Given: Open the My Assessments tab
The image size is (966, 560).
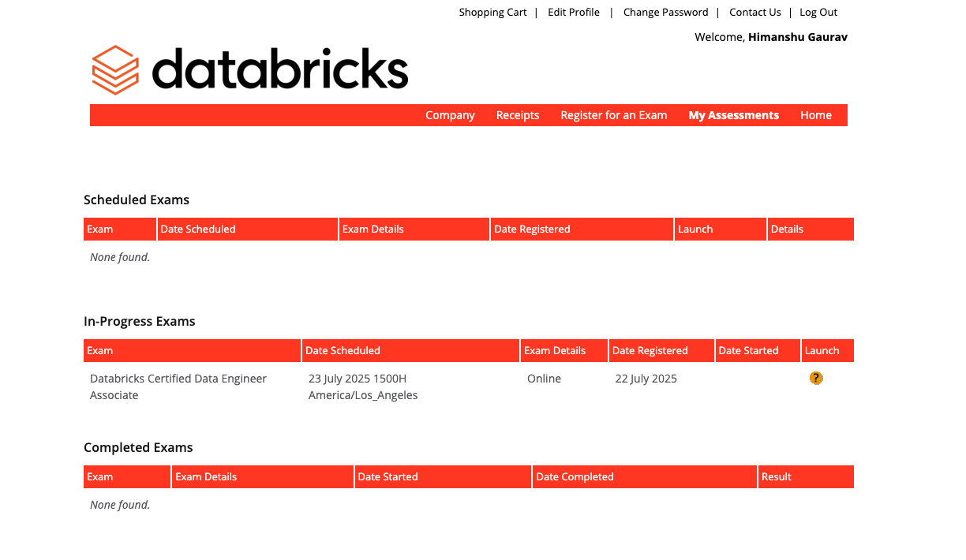Looking at the screenshot, I should click(733, 115).
